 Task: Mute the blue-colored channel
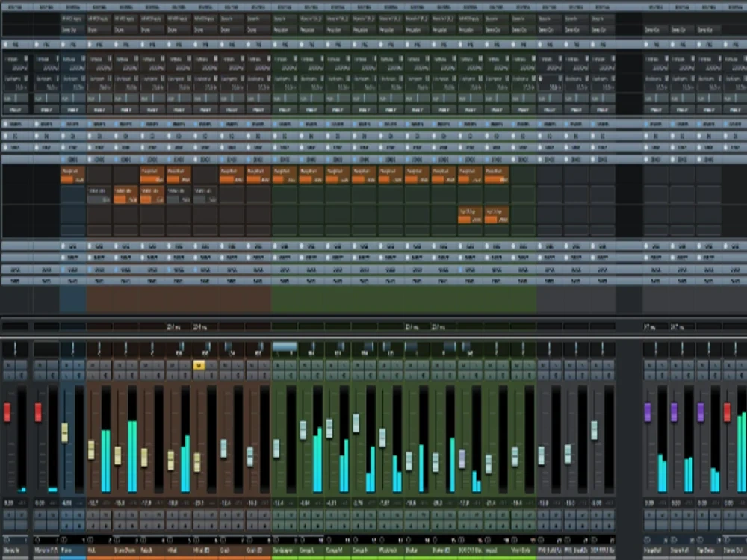point(66,365)
